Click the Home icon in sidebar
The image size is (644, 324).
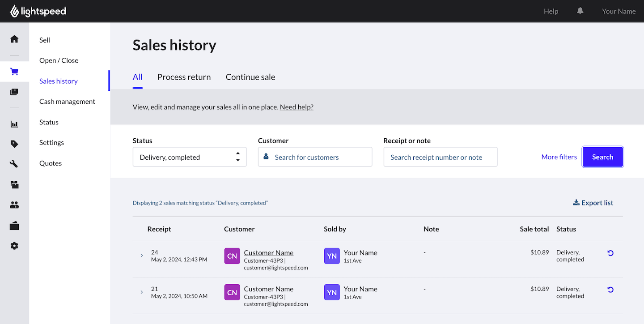(x=14, y=39)
